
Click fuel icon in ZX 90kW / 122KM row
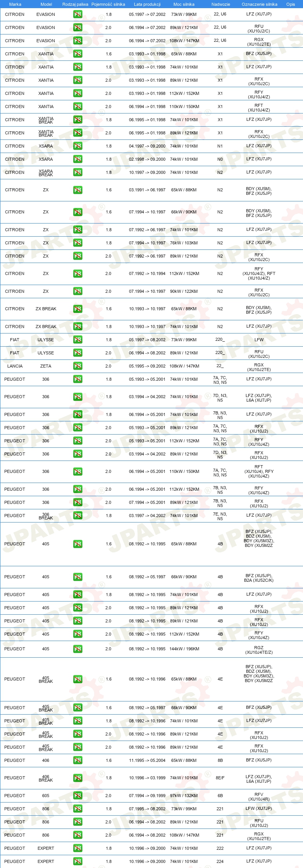[77, 291]
